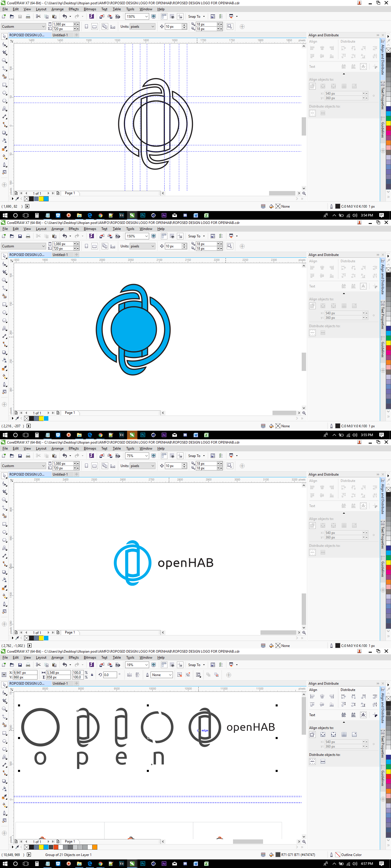
Task: Click the Open folder icon in the 19% zoom window
Action: pyautogui.click(x=12, y=665)
